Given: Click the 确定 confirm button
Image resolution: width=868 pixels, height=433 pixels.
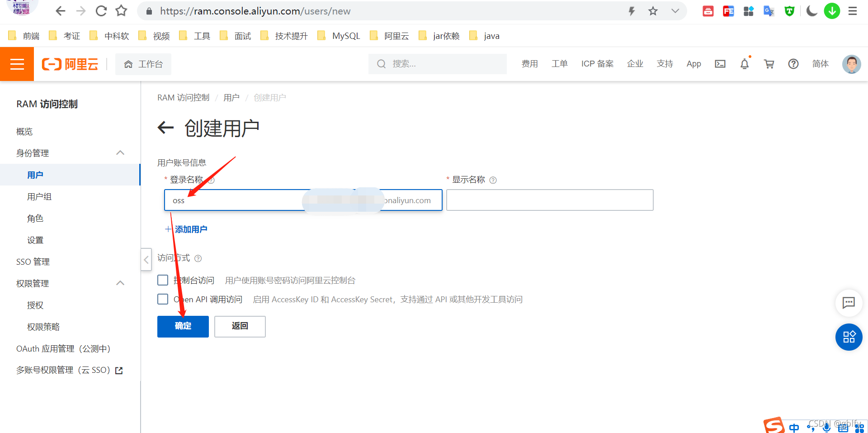Looking at the screenshot, I should (x=183, y=326).
